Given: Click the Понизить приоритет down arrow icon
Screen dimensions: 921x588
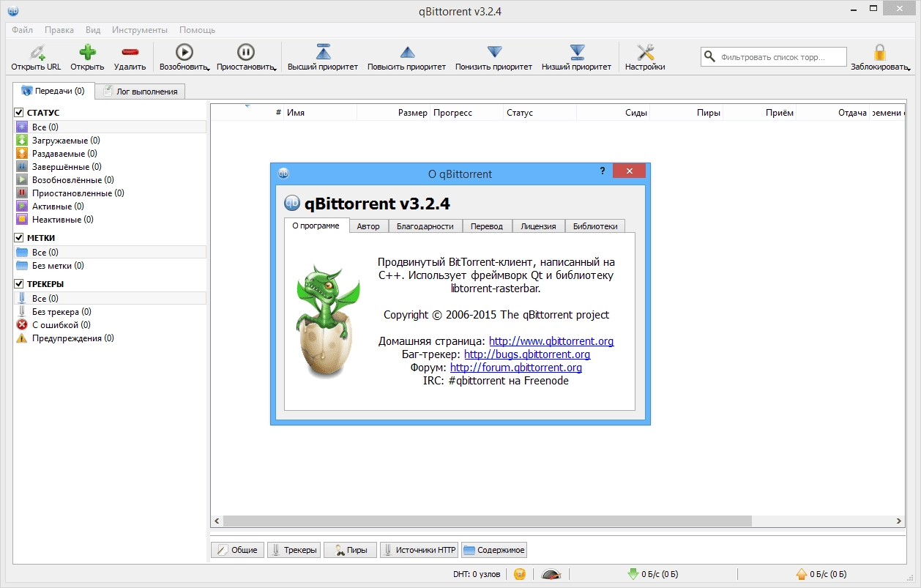Looking at the screenshot, I should (494, 52).
